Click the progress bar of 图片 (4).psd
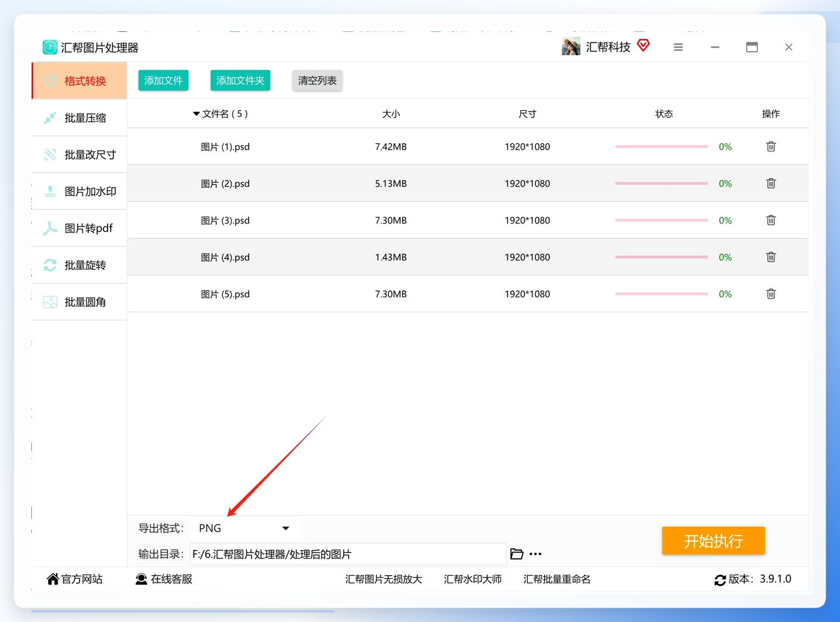The height and width of the screenshot is (622, 840). tap(661, 257)
